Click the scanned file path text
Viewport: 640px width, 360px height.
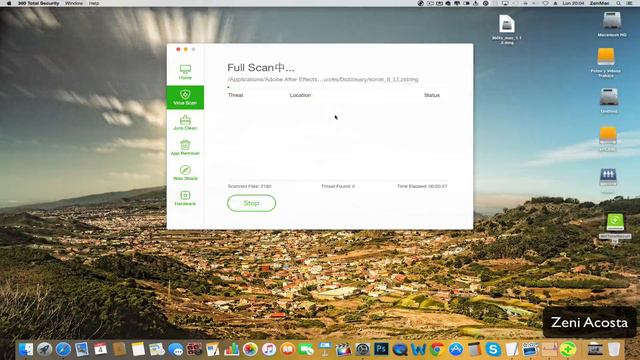point(323,79)
